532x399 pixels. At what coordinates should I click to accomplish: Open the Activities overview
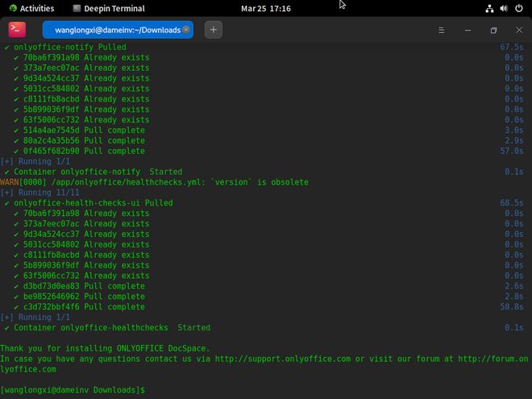point(31,8)
